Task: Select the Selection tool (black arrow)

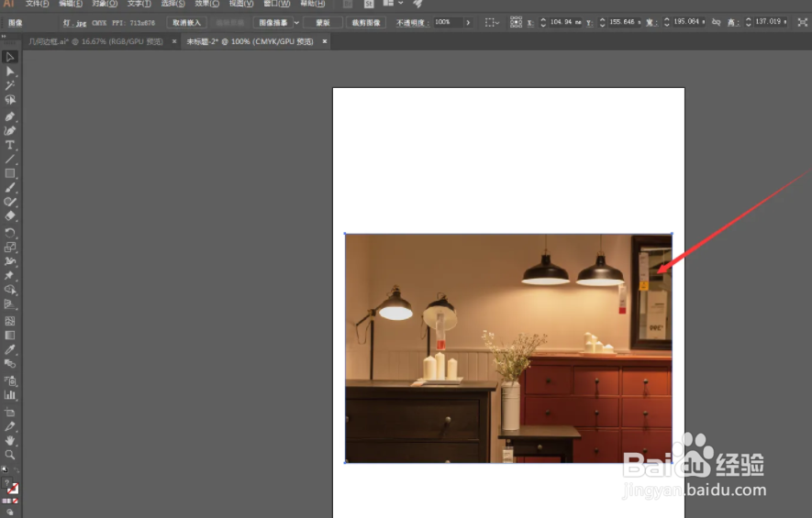Action: (10, 57)
